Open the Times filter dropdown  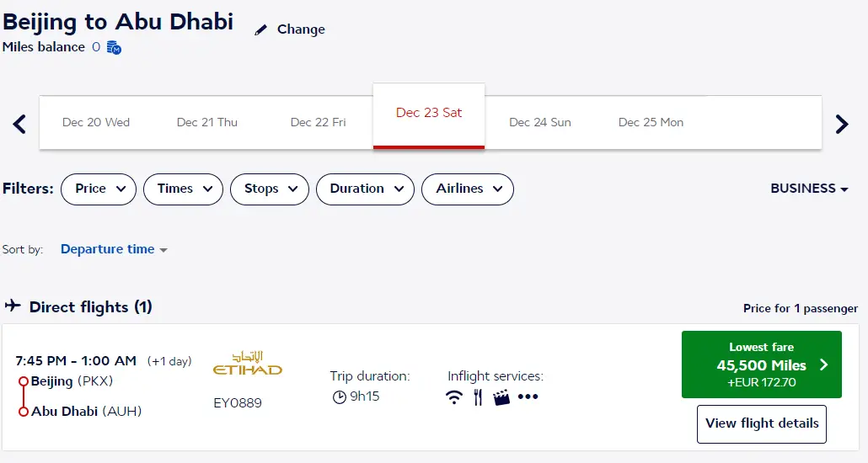coord(183,189)
